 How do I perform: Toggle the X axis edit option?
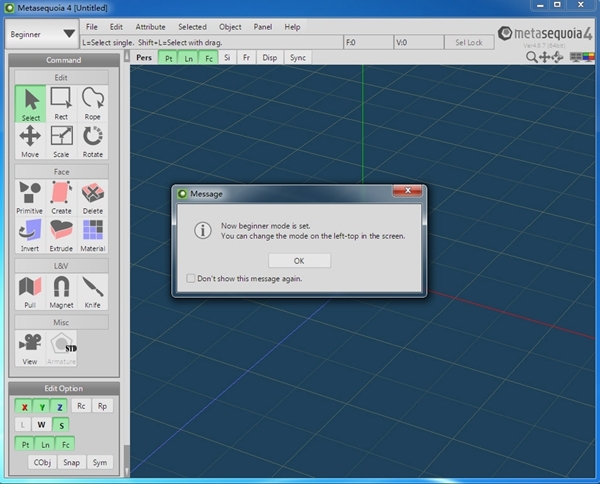23,406
